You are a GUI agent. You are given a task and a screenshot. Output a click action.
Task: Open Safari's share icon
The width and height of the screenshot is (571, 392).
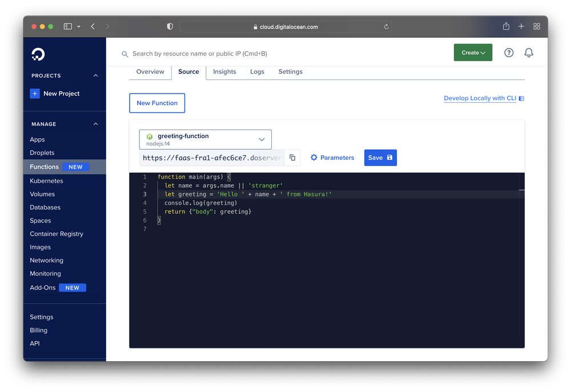tap(505, 26)
